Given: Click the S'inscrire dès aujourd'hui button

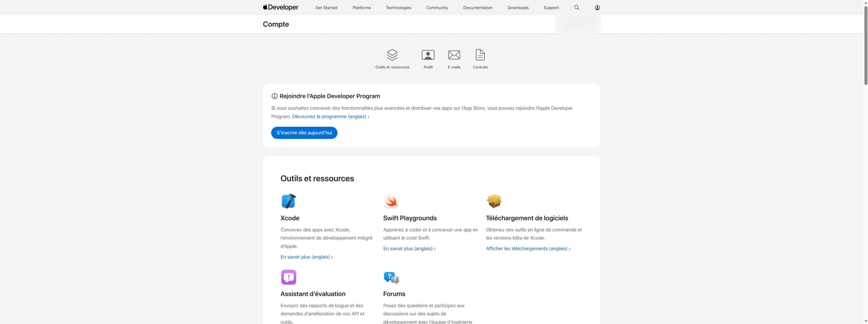Looking at the screenshot, I should (x=304, y=133).
